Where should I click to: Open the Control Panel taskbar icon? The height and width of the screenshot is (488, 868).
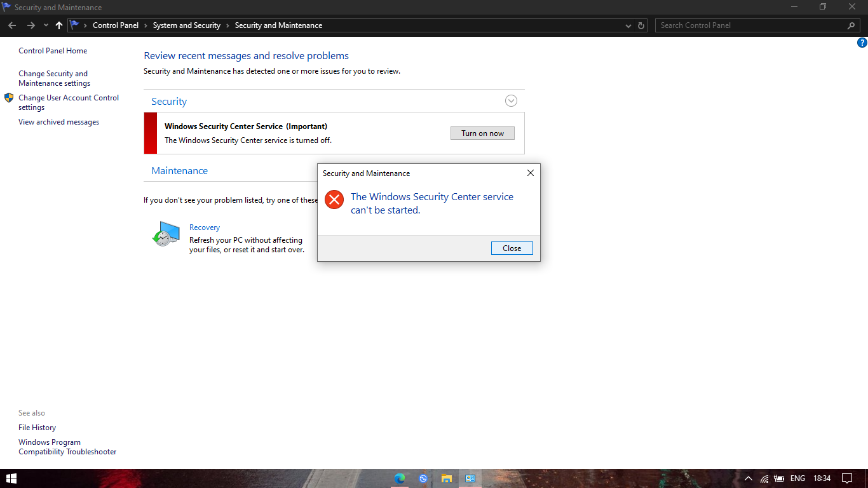470,478
